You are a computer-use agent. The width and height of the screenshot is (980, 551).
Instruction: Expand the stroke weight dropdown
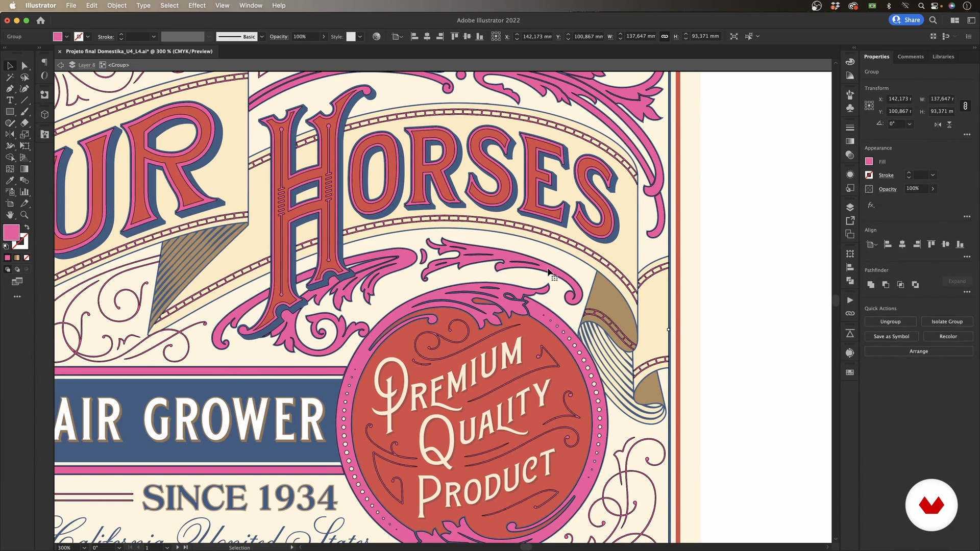(x=154, y=37)
